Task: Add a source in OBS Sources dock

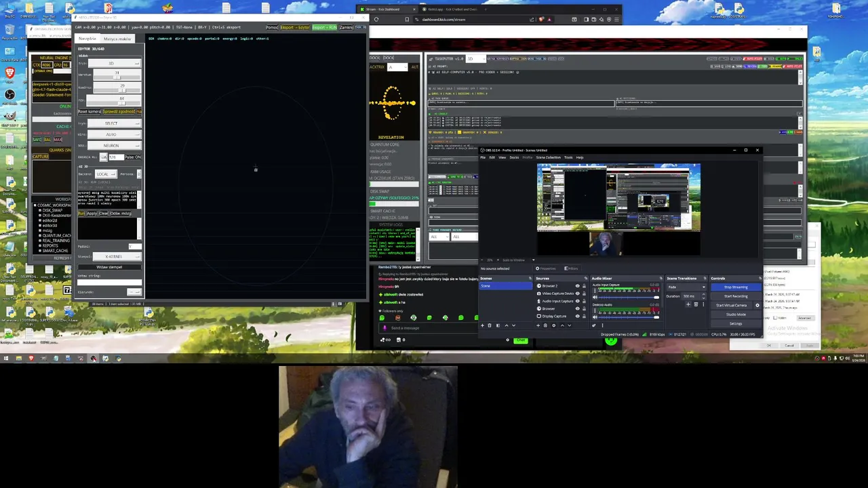Action: click(x=538, y=325)
